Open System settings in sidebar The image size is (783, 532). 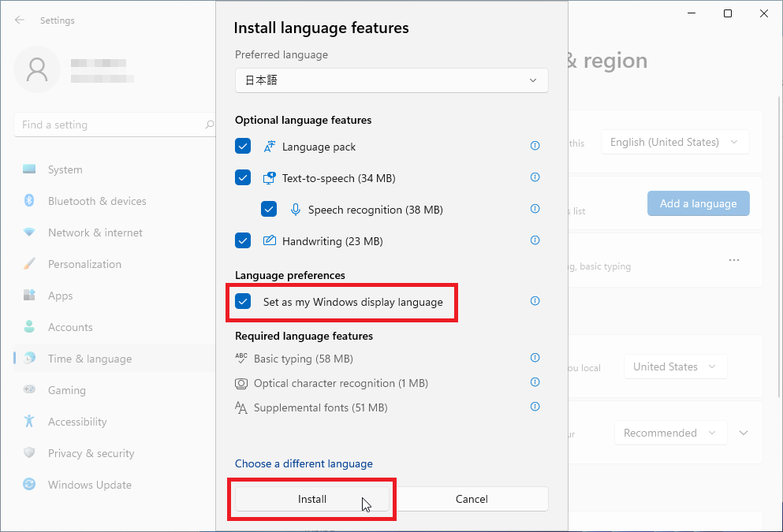click(x=114, y=169)
